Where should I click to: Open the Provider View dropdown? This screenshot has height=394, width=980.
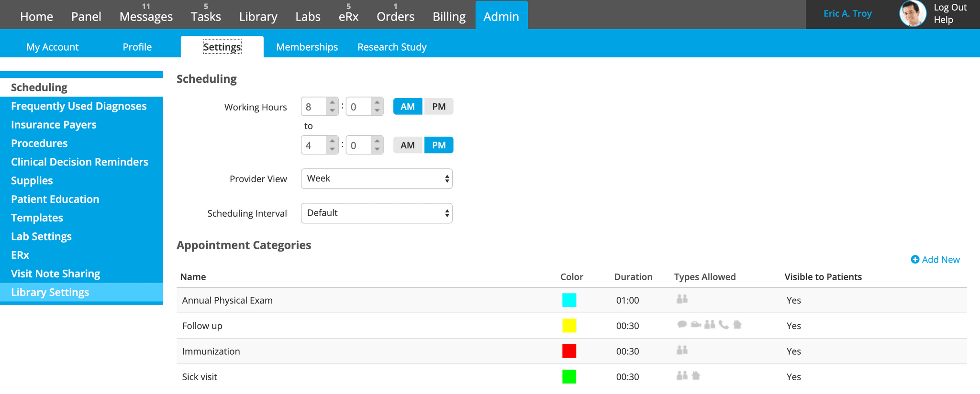377,179
